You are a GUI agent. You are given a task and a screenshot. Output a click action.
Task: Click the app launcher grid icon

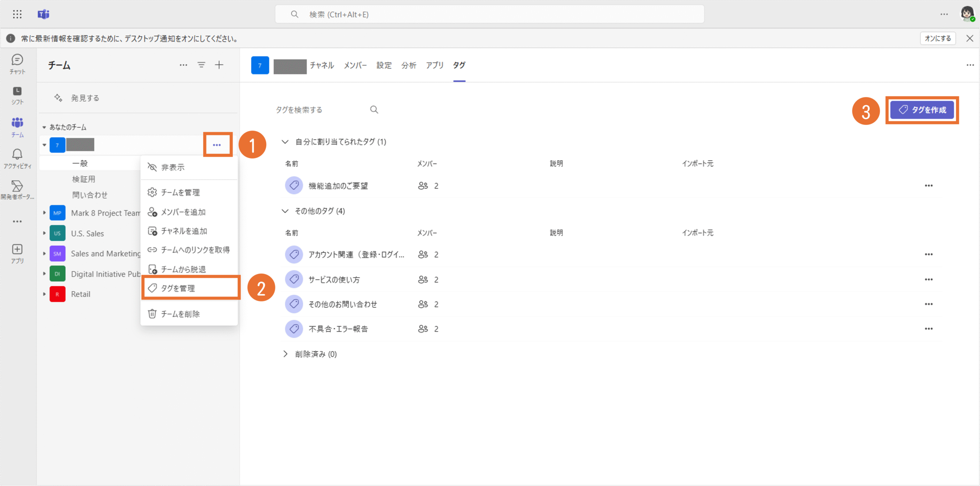[x=17, y=15]
